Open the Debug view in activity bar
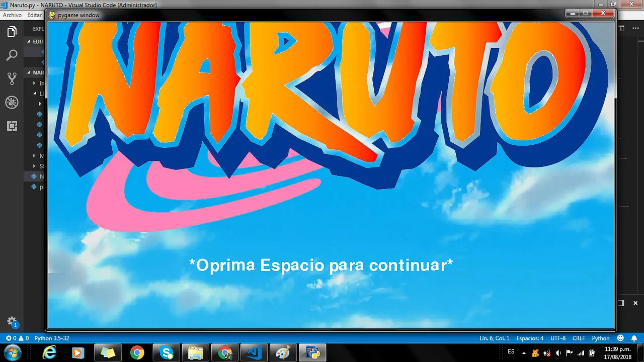Image resolution: width=644 pixels, height=362 pixels. pos(12,103)
